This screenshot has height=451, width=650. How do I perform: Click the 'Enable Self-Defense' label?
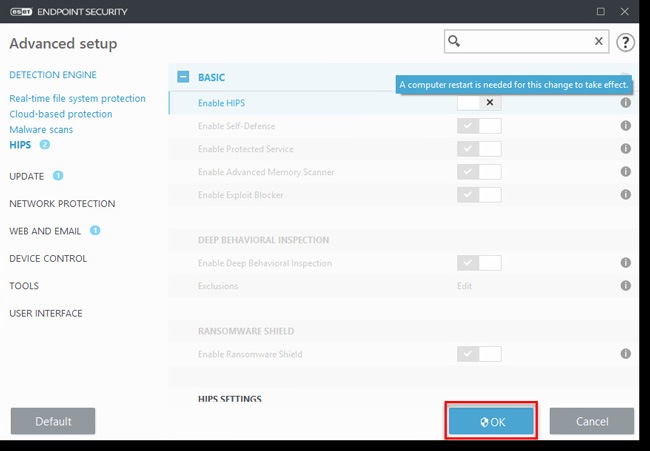pos(237,126)
